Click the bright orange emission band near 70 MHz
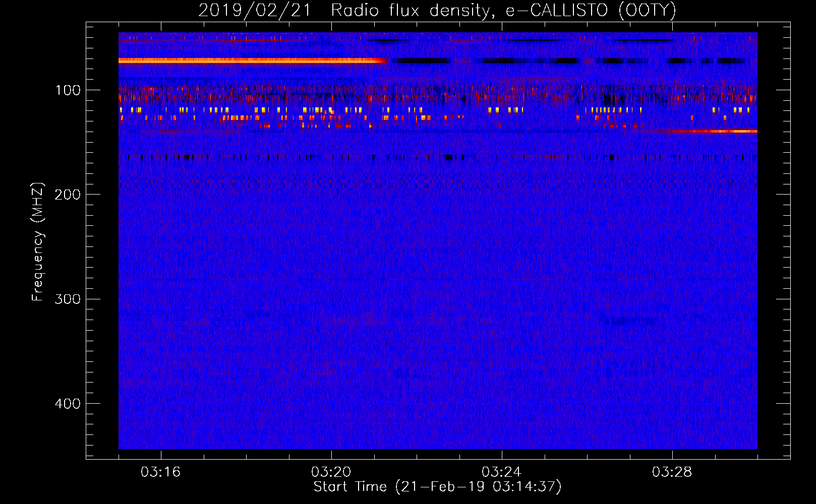Viewport: 816px width, 504px height. tap(252, 60)
